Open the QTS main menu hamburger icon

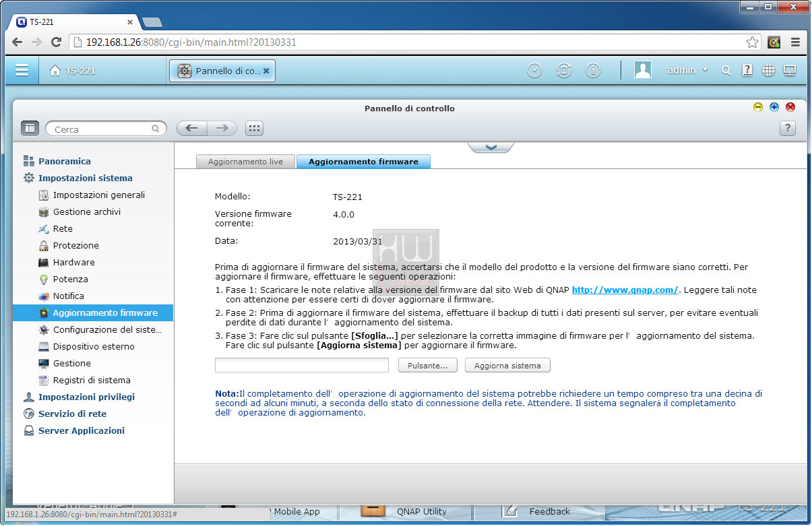(x=22, y=70)
